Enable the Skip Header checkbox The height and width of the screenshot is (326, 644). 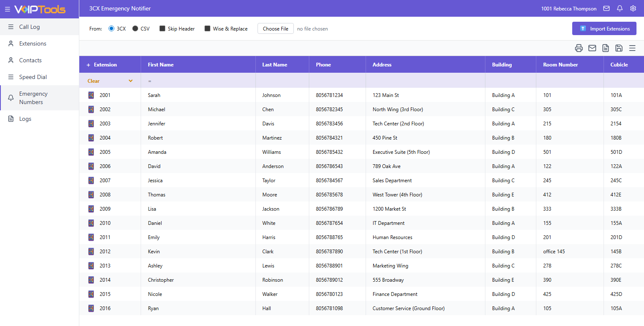coord(162,29)
